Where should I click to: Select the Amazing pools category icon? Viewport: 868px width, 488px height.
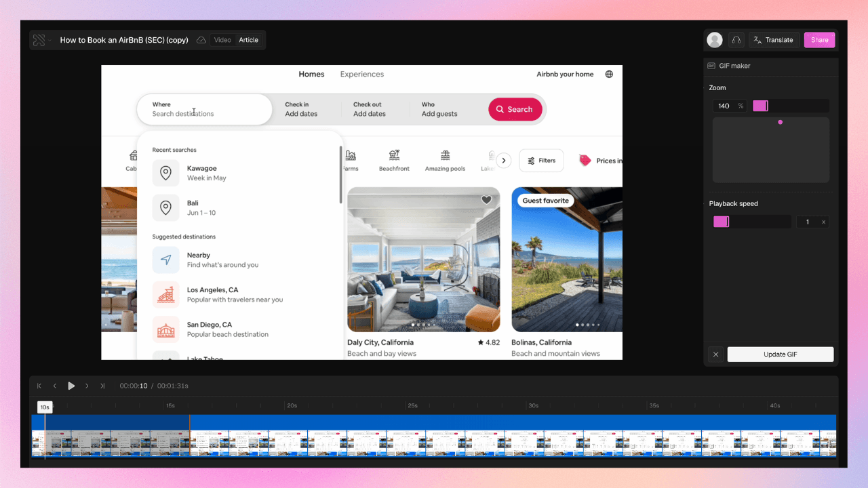[445, 155]
